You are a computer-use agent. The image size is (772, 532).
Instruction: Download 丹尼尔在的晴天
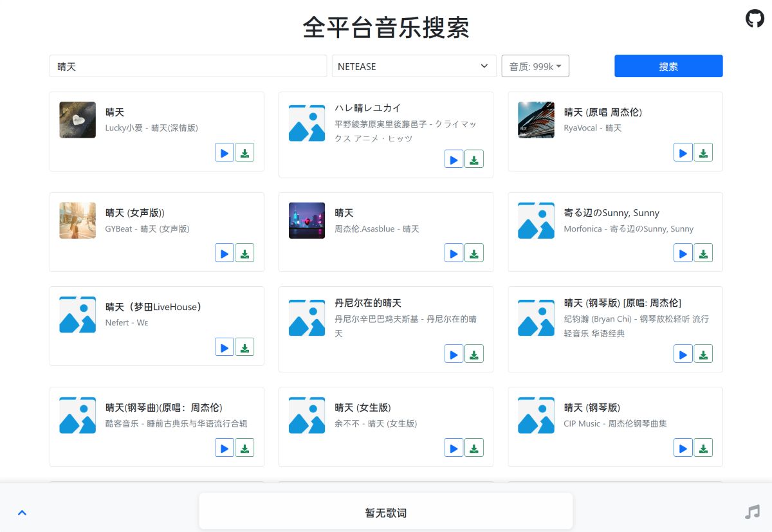pos(474,354)
